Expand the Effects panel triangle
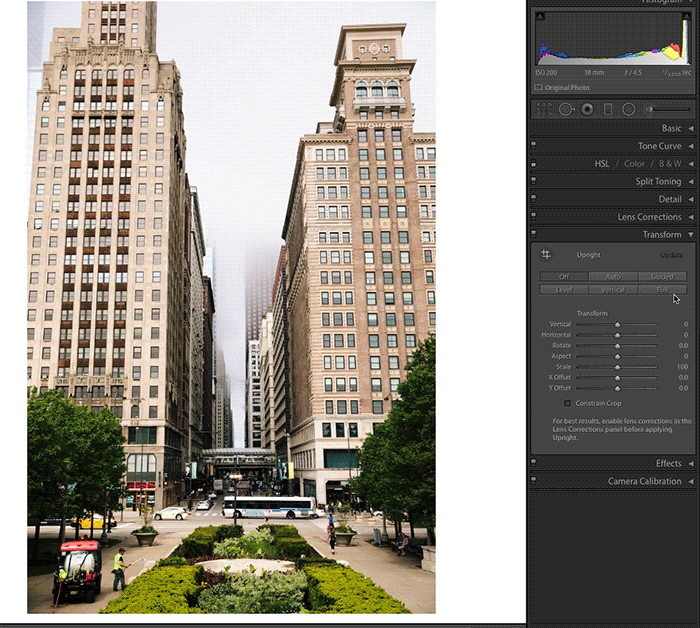700x628 pixels. pyautogui.click(x=691, y=464)
